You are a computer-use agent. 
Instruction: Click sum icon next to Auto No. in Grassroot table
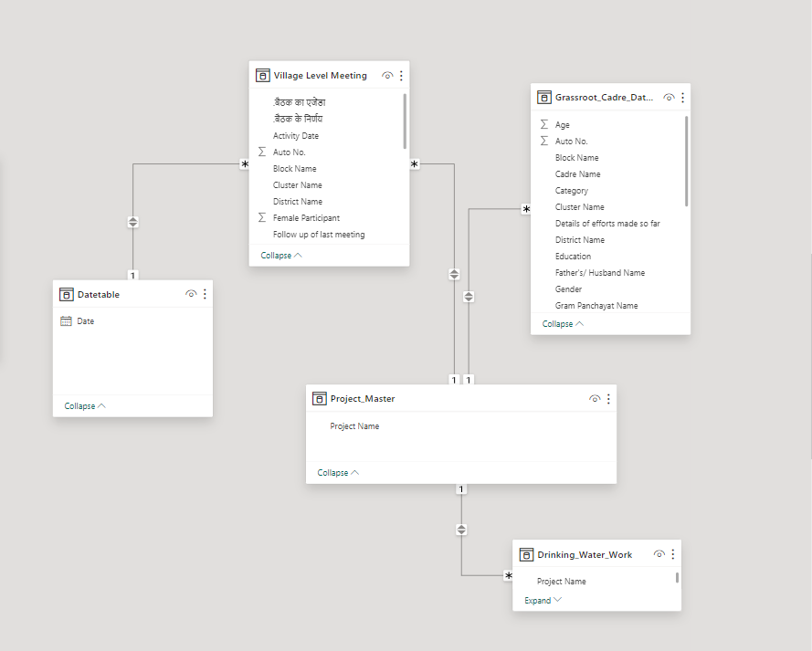pyautogui.click(x=544, y=141)
